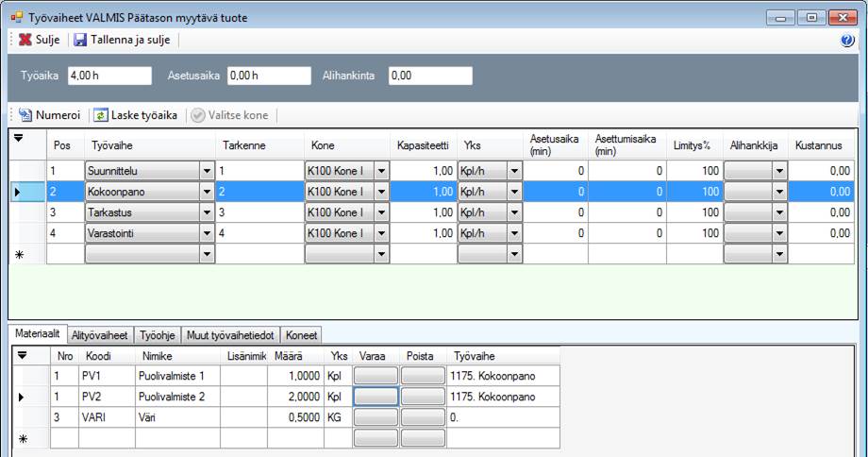This screenshot has width=868, height=457.
Task: Click row marker arrow for PV2 material row
Action: coord(21,397)
